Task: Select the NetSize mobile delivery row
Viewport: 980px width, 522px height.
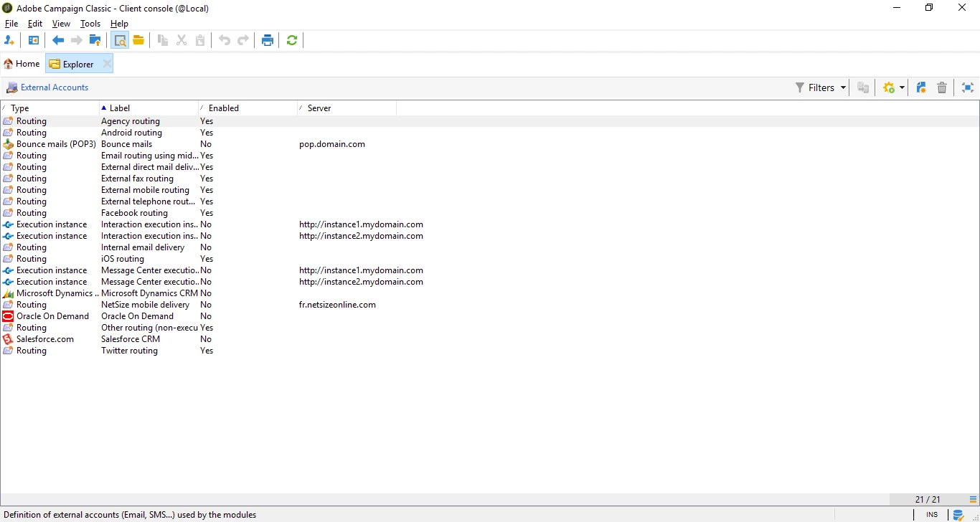Action: pos(490,305)
